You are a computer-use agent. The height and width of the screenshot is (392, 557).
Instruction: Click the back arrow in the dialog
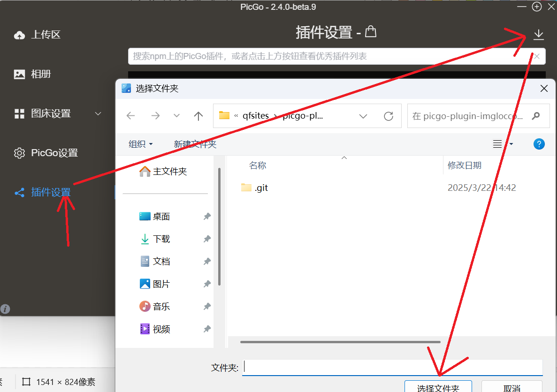tap(130, 116)
